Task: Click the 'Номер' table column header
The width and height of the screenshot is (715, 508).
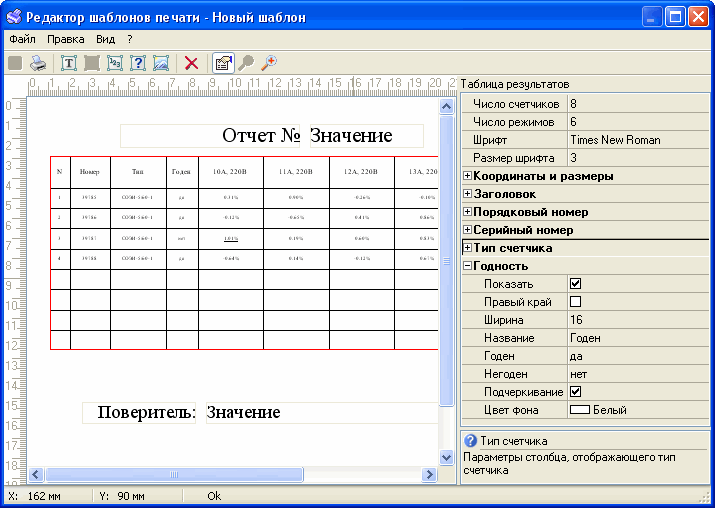Action: [x=90, y=172]
